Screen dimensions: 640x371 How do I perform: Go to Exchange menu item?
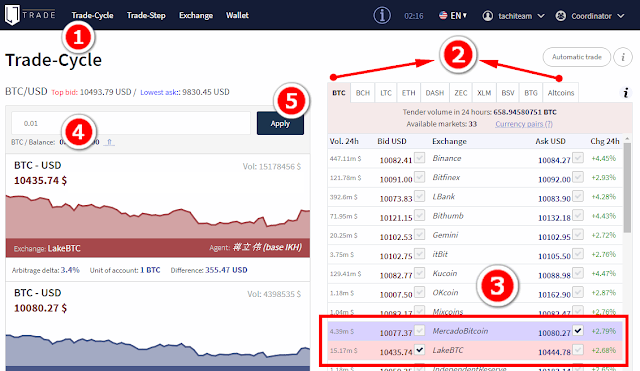(x=196, y=16)
